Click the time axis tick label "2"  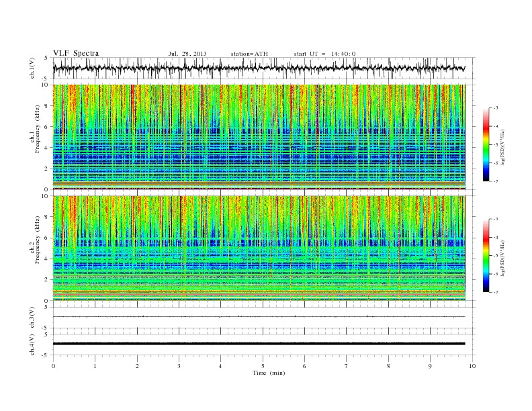(x=137, y=366)
